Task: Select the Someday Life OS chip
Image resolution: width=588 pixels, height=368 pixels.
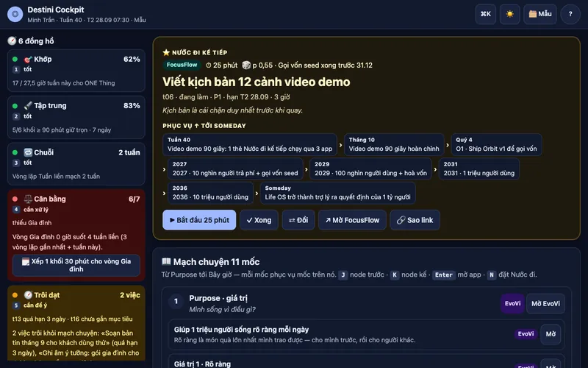Action: (337, 193)
